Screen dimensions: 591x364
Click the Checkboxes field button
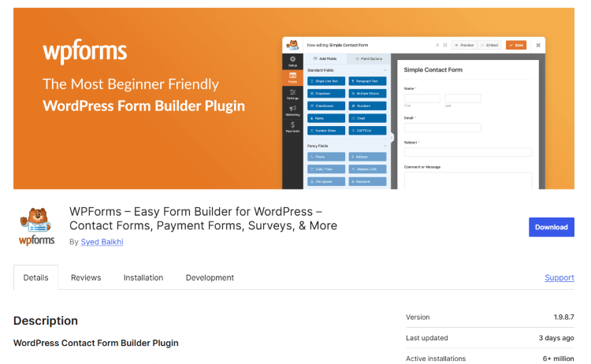[326, 106]
